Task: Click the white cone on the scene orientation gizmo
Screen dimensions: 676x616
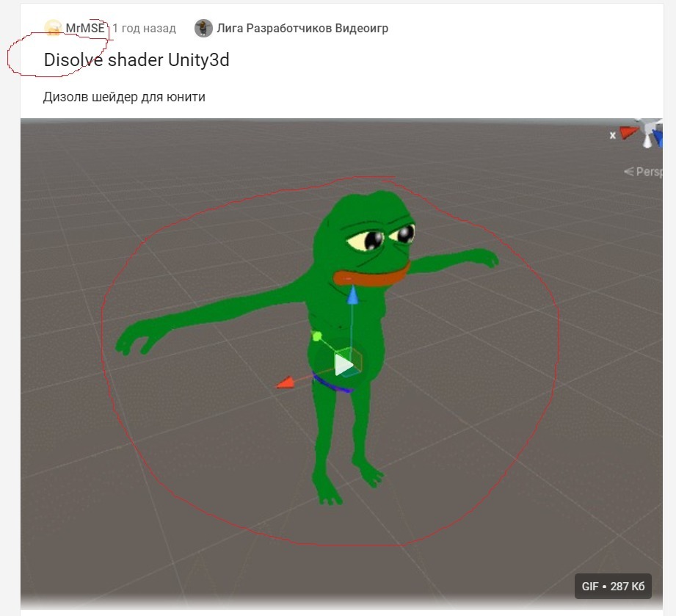Action: coord(647,141)
